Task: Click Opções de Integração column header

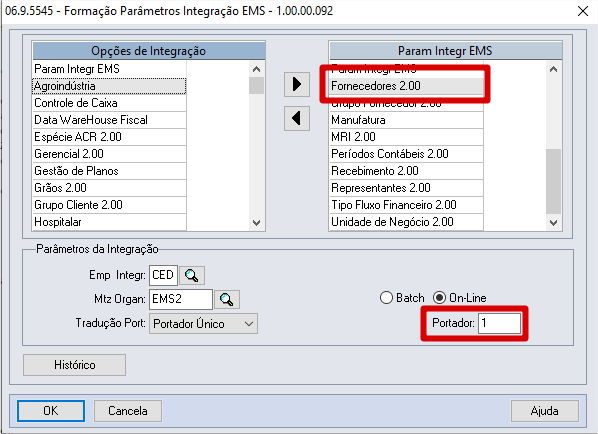Action: [149, 51]
